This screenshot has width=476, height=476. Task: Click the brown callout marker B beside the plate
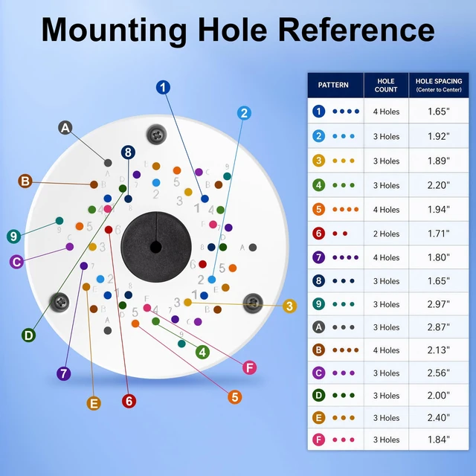25,181
